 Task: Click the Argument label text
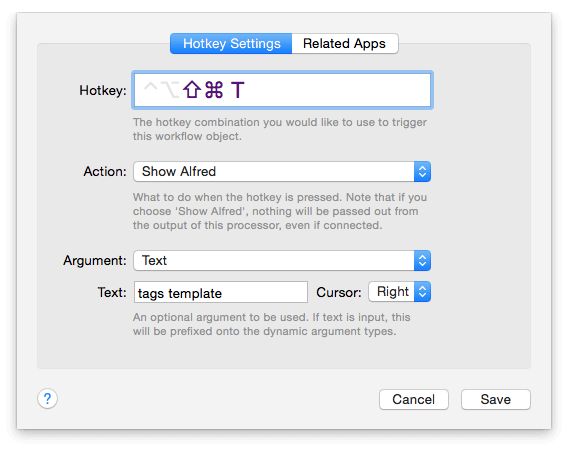(x=95, y=261)
